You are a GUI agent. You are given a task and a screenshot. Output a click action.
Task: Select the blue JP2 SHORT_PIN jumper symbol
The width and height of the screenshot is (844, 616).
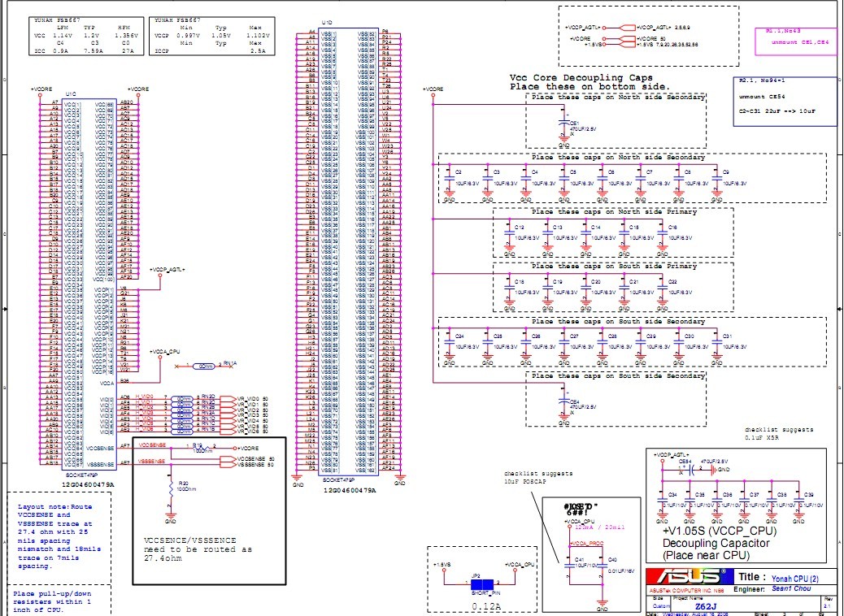point(481,584)
